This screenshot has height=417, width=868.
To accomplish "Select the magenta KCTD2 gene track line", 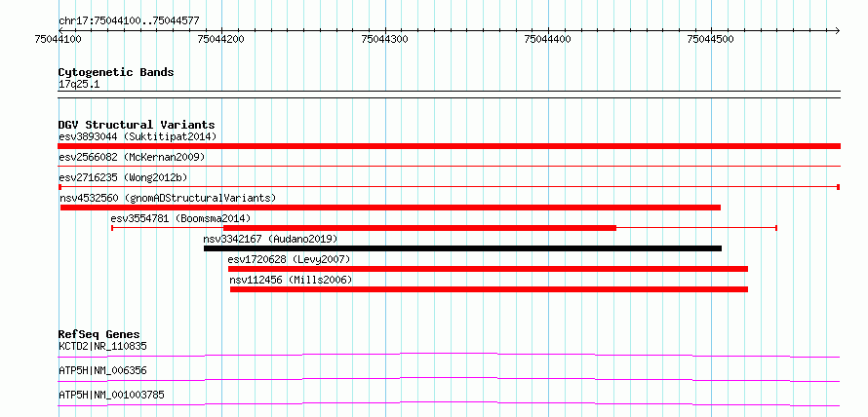I will coord(449,355).
